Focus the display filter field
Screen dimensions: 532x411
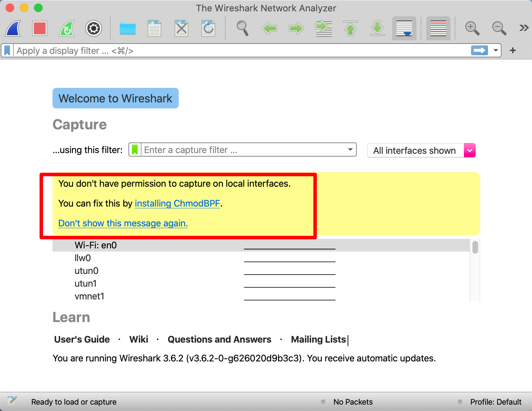tap(241, 51)
